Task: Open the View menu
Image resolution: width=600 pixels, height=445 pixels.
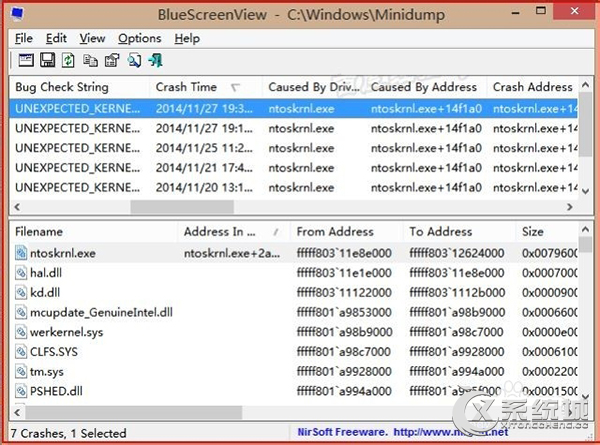Action: (92, 39)
